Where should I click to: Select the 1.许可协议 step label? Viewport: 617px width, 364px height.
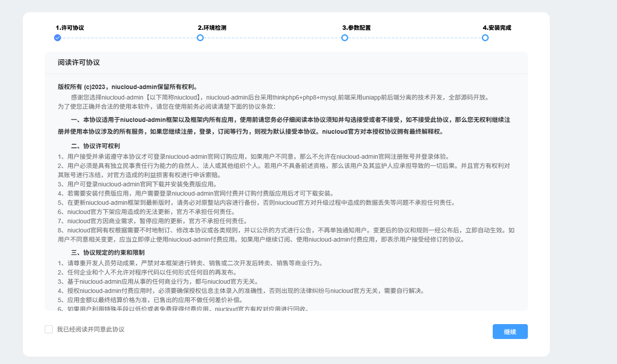point(70,28)
